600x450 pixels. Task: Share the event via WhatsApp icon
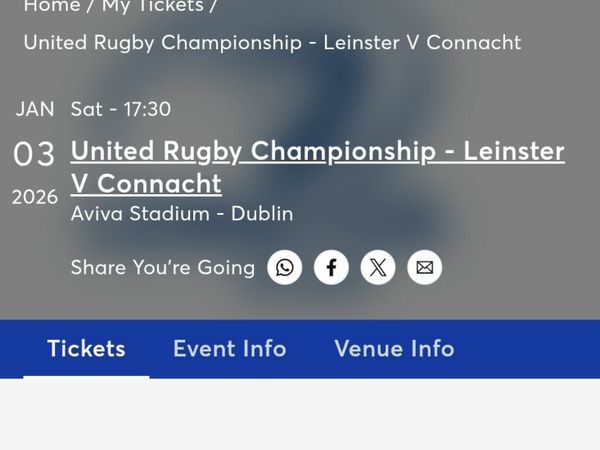click(285, 268)
